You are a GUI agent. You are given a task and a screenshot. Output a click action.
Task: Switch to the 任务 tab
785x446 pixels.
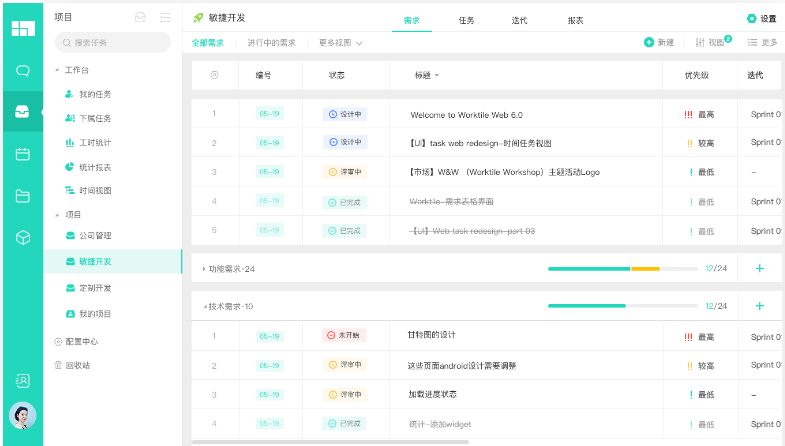[x=466, y=20]
